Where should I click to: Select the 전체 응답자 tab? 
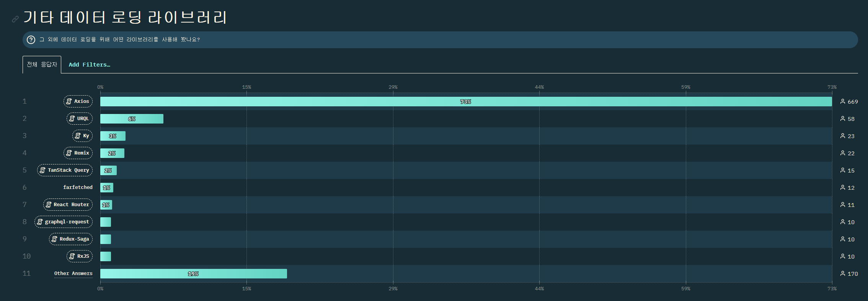pyautogui.click(x=42, y=65)
